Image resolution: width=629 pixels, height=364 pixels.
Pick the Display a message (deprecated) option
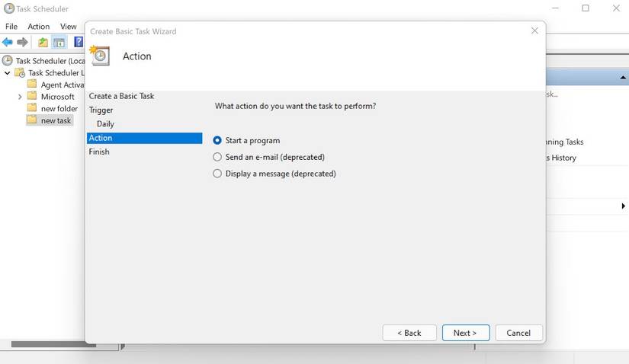(x=218, y=174)
